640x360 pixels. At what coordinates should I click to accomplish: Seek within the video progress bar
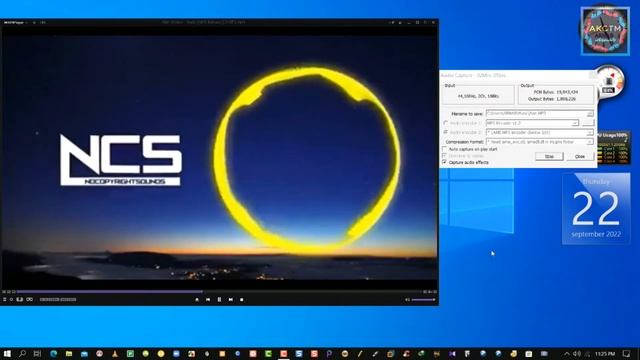219,292
